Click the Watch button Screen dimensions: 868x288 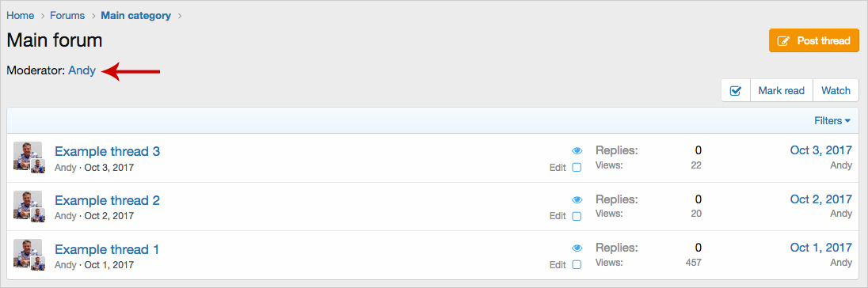[836, 91]
